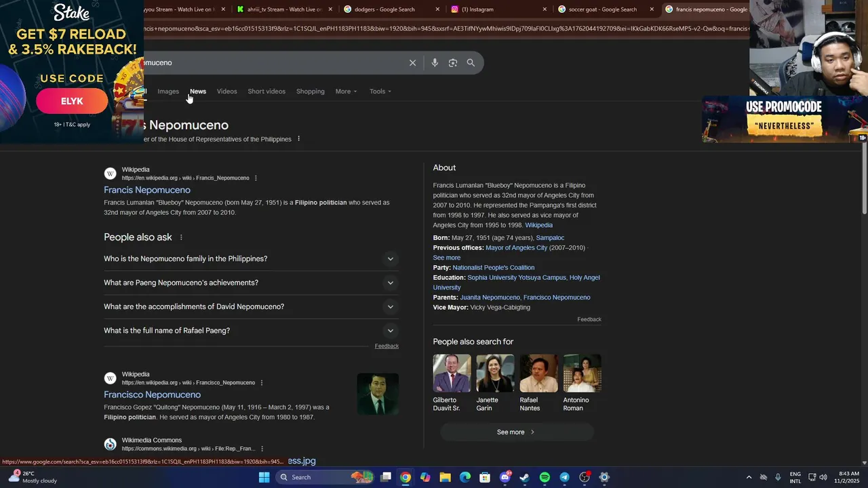Open knowledge panel three-dot menu near House of Representatives
The width and height of the screenshot is (868, 488).
coord(298,139)
